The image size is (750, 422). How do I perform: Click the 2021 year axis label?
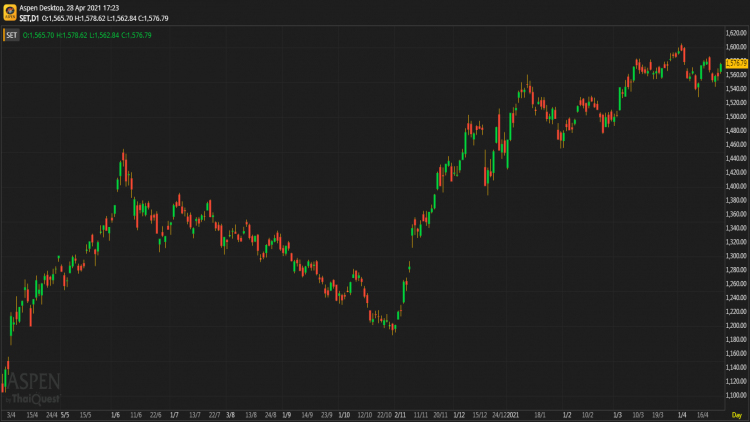(513, 415)
